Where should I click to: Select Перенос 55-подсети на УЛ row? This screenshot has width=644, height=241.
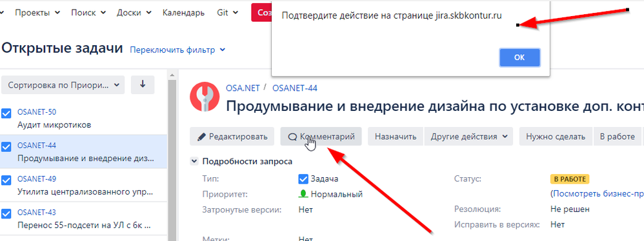pyautogui.click(x=83, y=219)
